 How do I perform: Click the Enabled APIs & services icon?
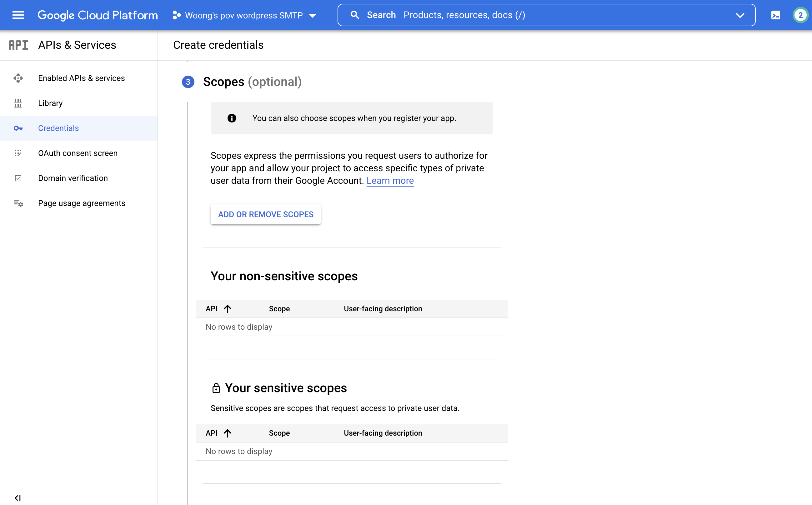(18, 78)
